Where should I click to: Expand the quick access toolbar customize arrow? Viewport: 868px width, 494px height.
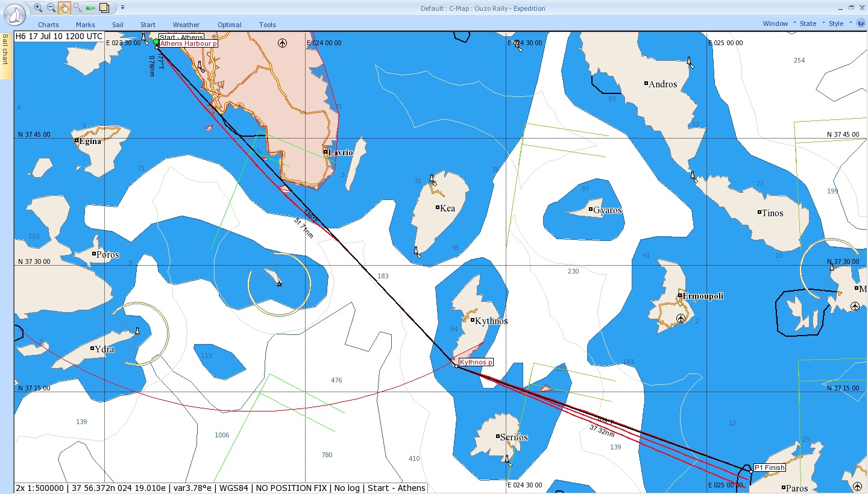pyautogui.click(x=122, y=8)
